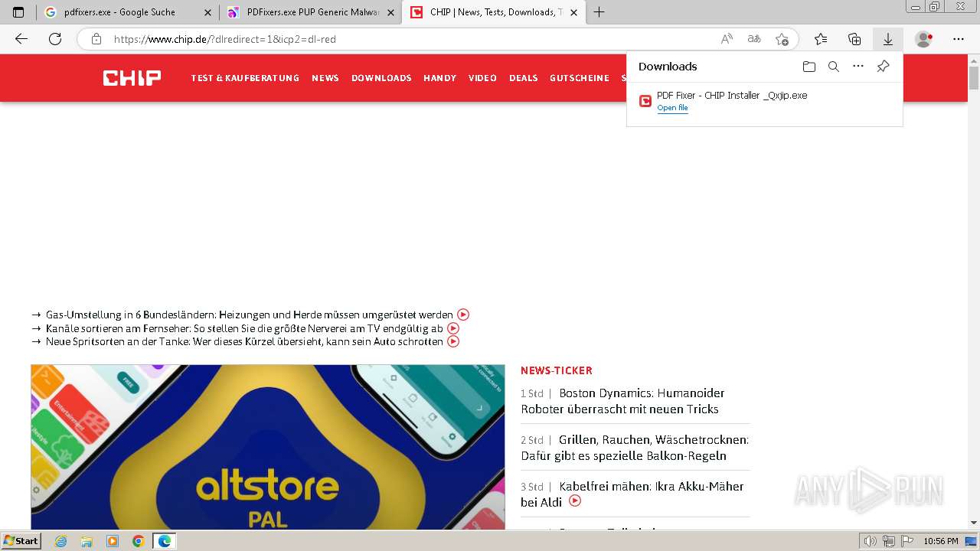Screen dimensions: 980x551
Task: Search downloads magnifier icon
Action: (x=834, y=67)
